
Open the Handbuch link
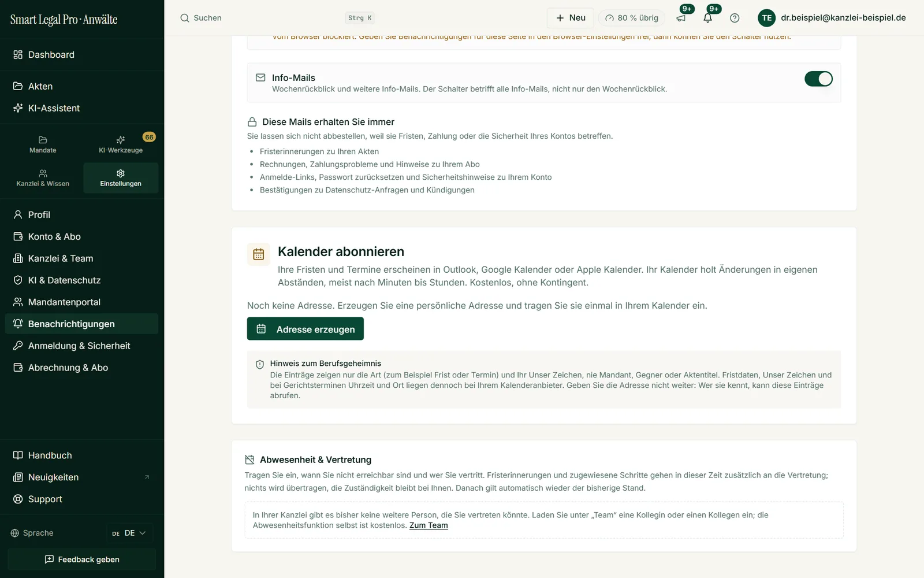[82, 455]
